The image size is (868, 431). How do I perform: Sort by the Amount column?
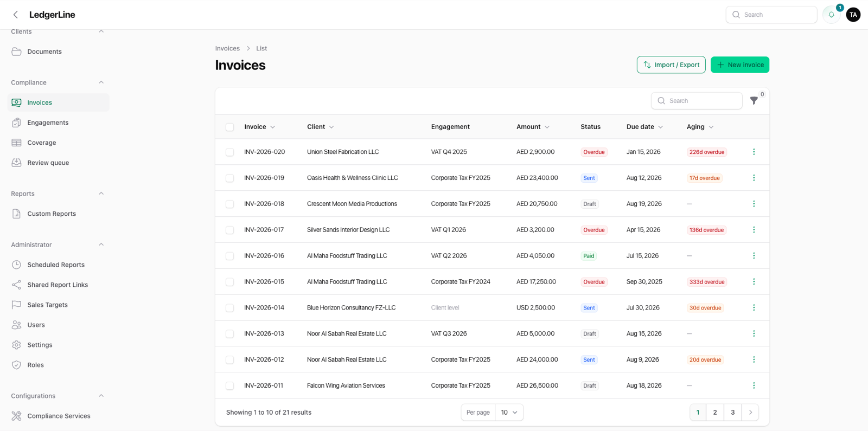coord(533,127)
